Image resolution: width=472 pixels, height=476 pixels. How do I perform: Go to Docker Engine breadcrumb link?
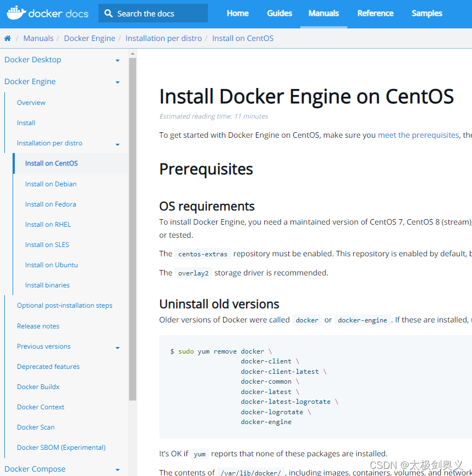90,38
